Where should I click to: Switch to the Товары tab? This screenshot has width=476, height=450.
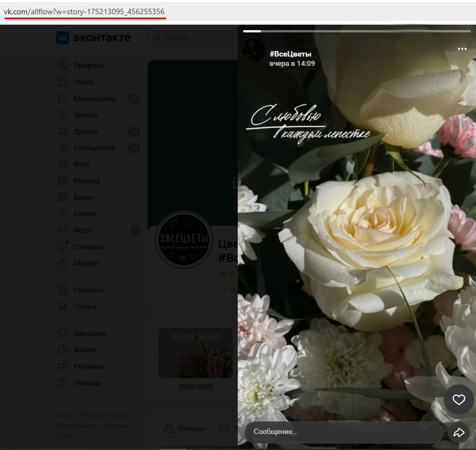point(184,429)
